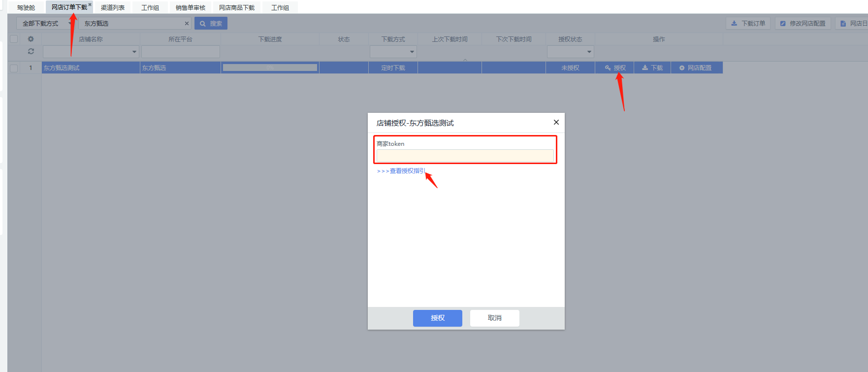This screenshot has width=868, height=372.
Task: Check the checkbox for row 1
Action: [x=14, y=68]
